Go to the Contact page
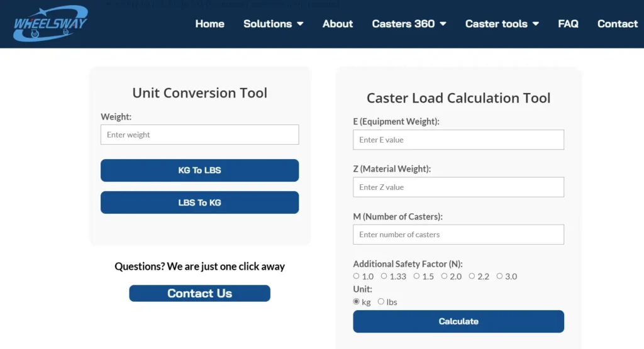 pos(618,24)
